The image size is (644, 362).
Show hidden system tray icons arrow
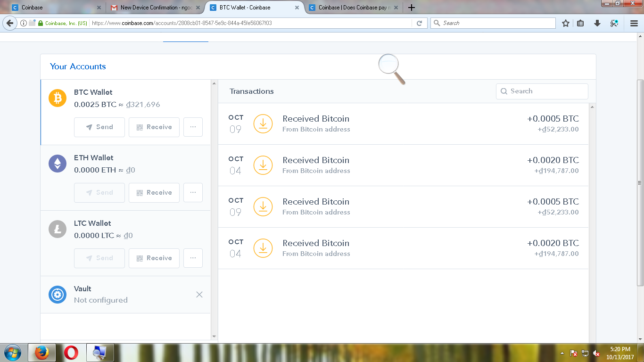(562, 353)
